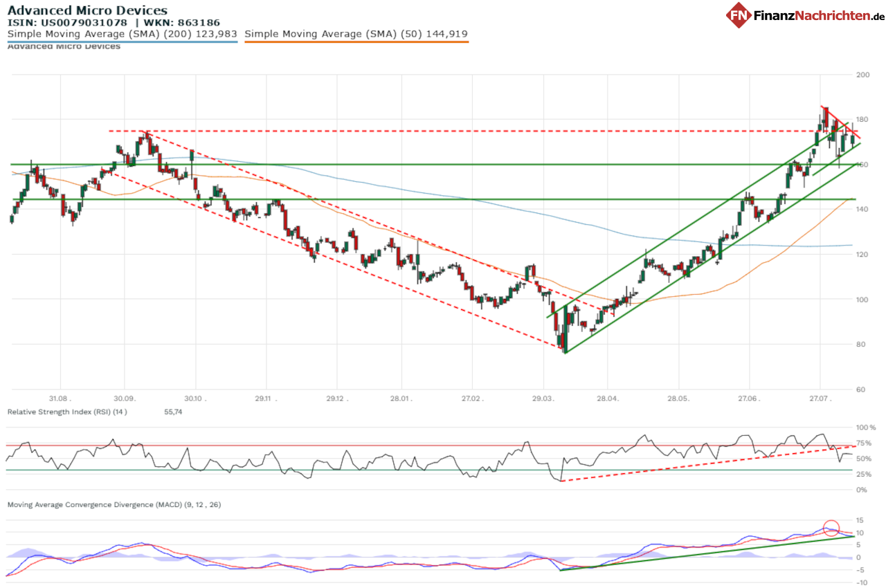886x588 pixels.
Task: Click the Relative Strength Index (RSI) (14) label
Action: click(67, 412)
